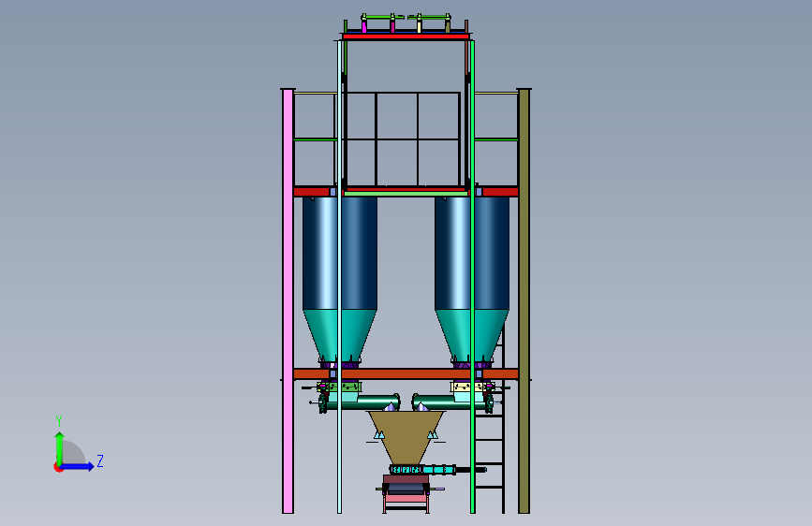Select the bright green vertical pipe
This screenshot has height=526, width=812.
coord(472,276)
